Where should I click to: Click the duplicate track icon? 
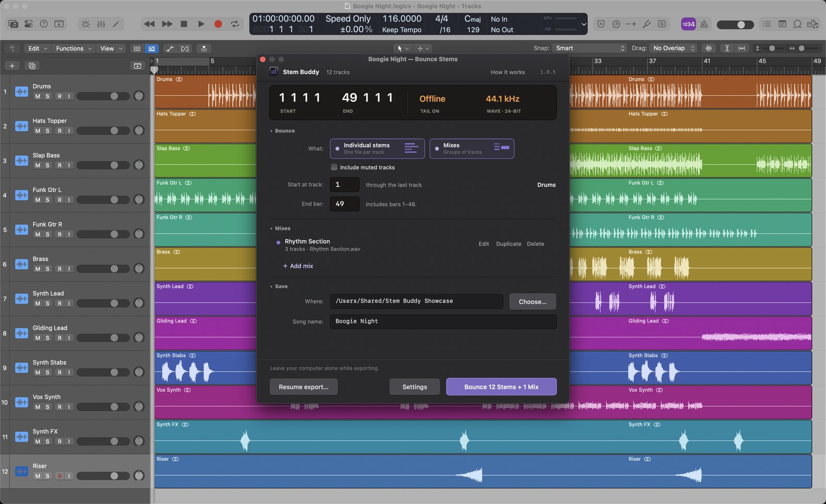tap(32, 66)
